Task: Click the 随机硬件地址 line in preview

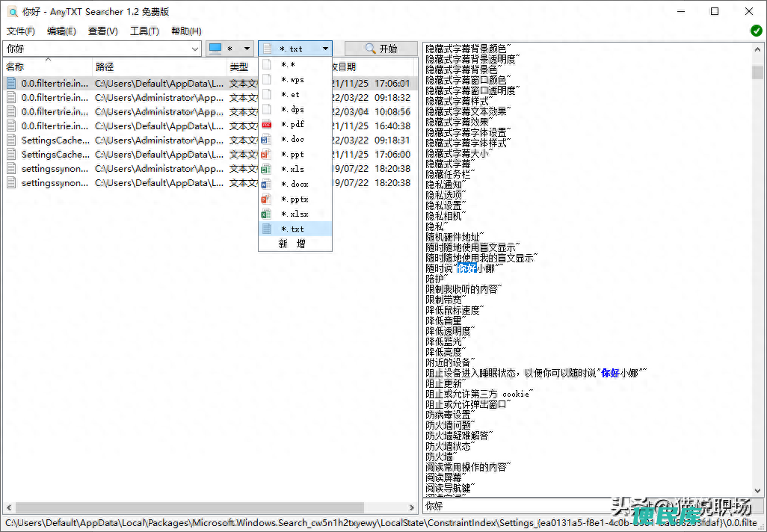Action: pos(455,237)
